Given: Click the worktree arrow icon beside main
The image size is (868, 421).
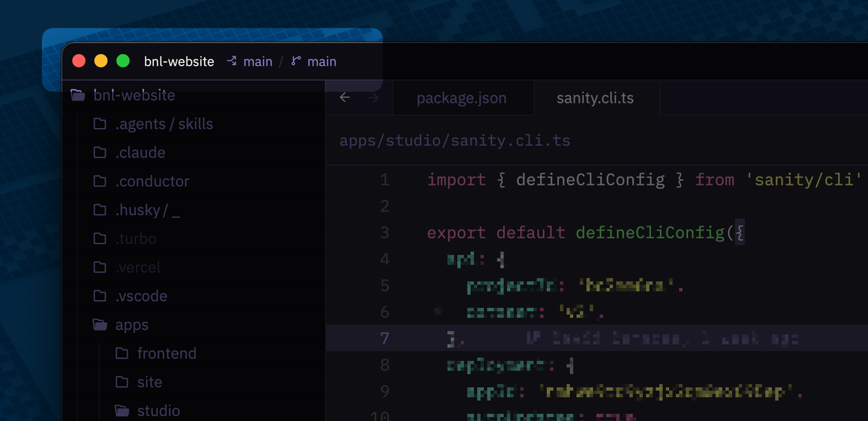Looking at the screenshot, I should tap(231, 61).
